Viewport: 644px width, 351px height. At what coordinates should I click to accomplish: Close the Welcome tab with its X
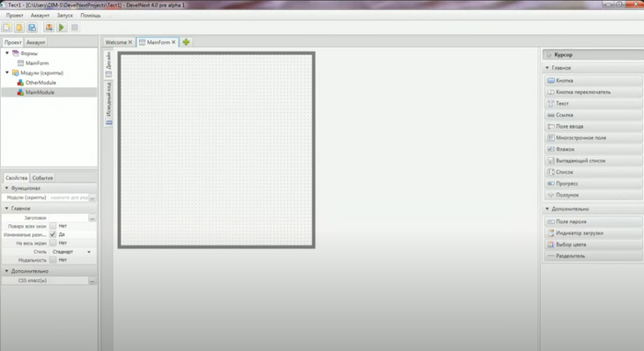coord(131,42)
